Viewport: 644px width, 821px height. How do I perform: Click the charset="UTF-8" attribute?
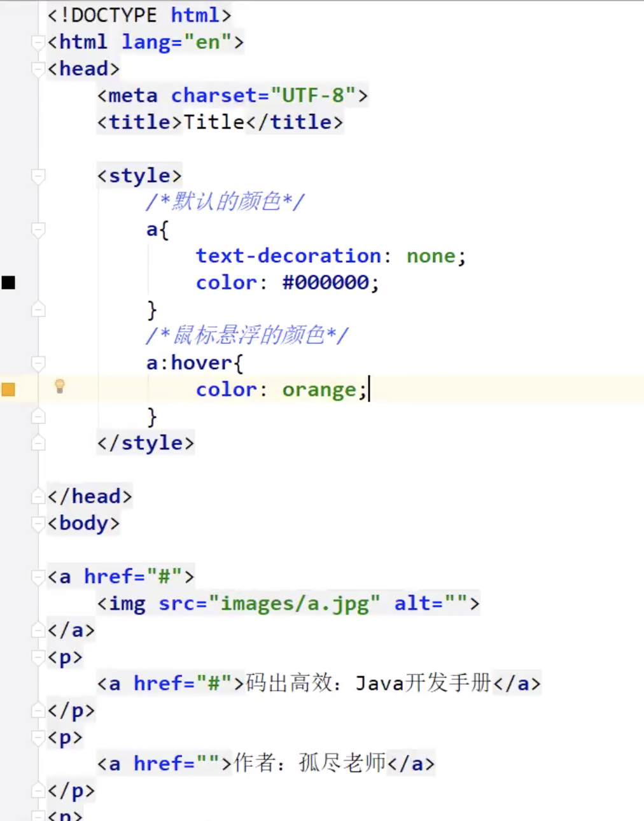264,95
